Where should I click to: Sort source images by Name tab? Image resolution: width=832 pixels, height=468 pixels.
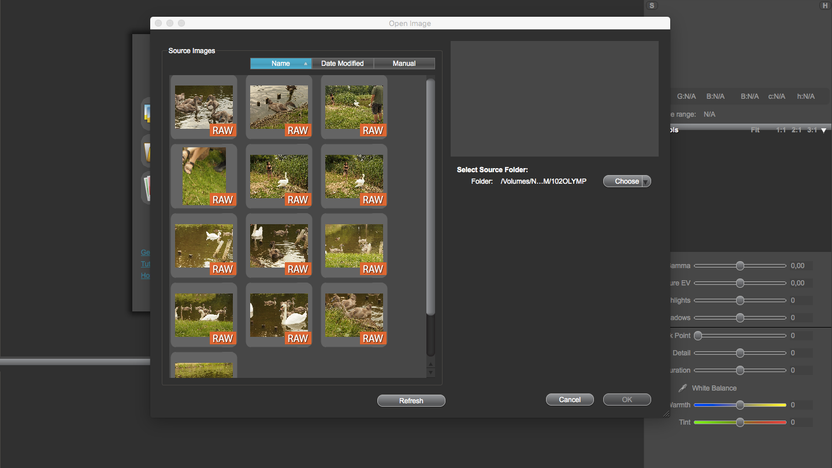(x=281, y=63)
